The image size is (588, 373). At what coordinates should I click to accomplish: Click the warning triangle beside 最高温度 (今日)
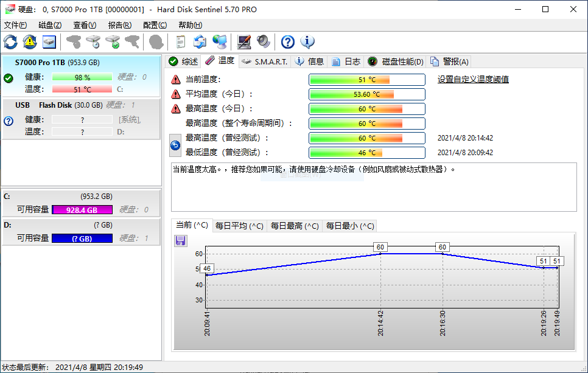(x=175, y=109)
